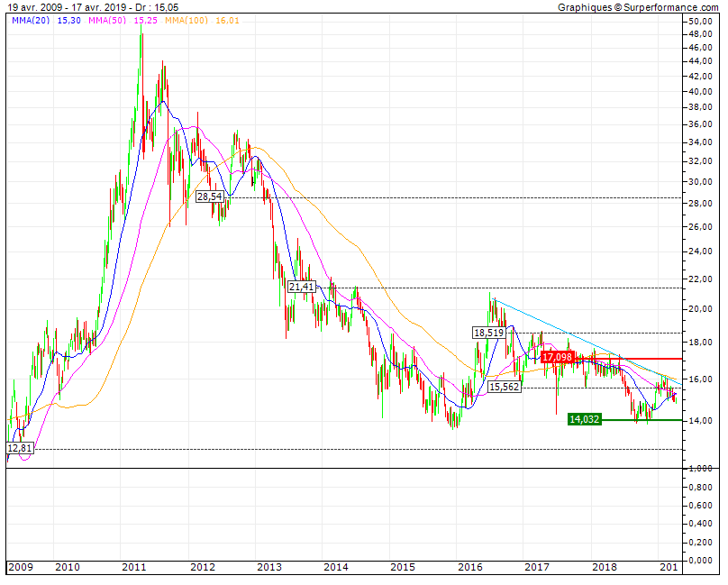The image size is (728, 585).
Task: Click the 2014 year on time axis
Action: pos(336,567)
